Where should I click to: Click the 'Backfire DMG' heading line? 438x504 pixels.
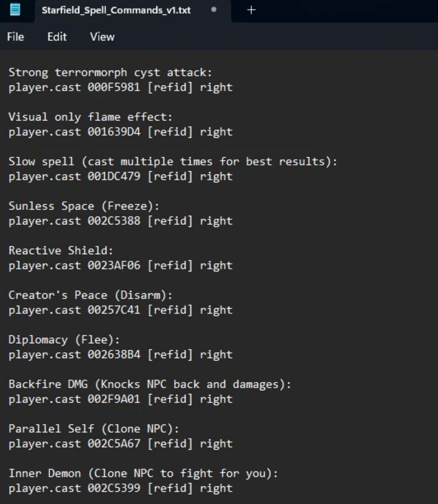[150, 384]
